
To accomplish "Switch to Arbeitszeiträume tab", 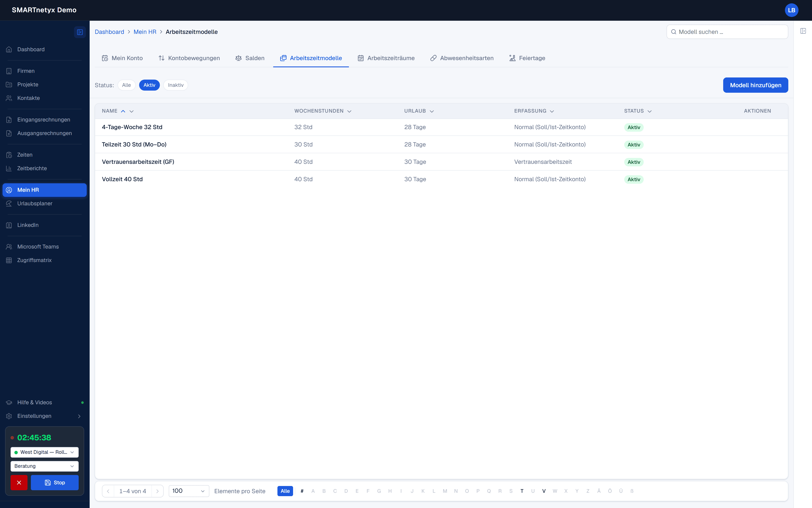I will (x=386, y=58).
